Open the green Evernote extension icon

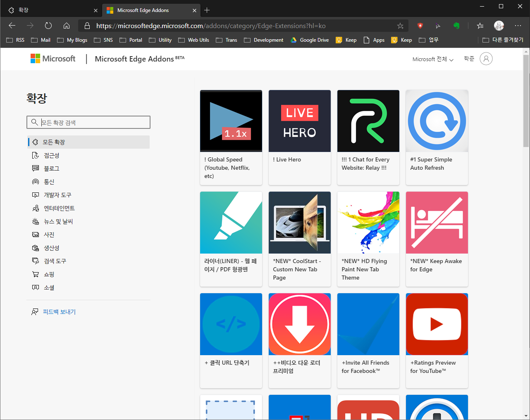coord(456,26)
